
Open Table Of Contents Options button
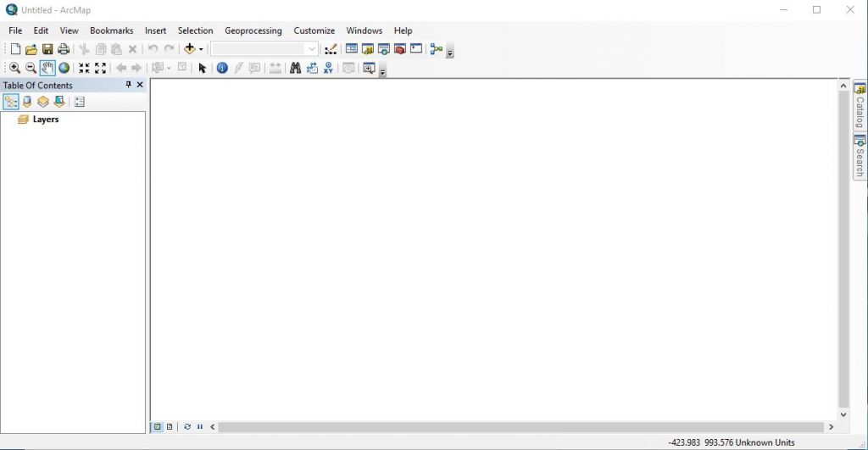[80, 102]
